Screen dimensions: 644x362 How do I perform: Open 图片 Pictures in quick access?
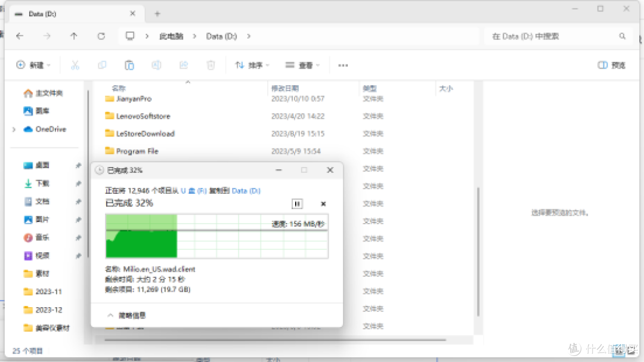pos(36,219)
